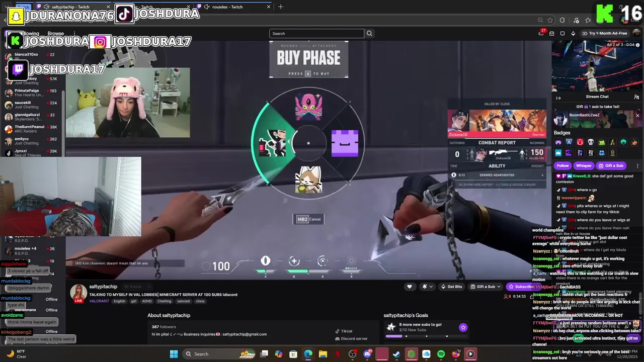Screen dimensions: 644x362
Task: Open more options menu in user card
Action: [637, 166]
